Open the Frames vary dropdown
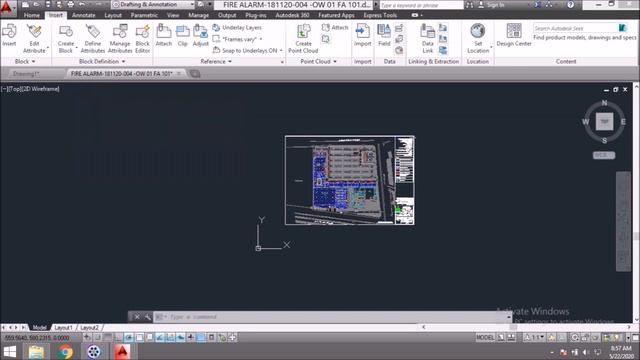 [x=237, y=39]
